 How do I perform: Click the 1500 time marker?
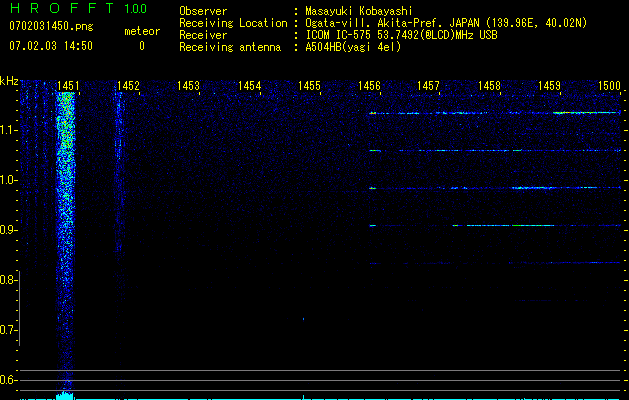pyautogui.click(x=609, y=86)
